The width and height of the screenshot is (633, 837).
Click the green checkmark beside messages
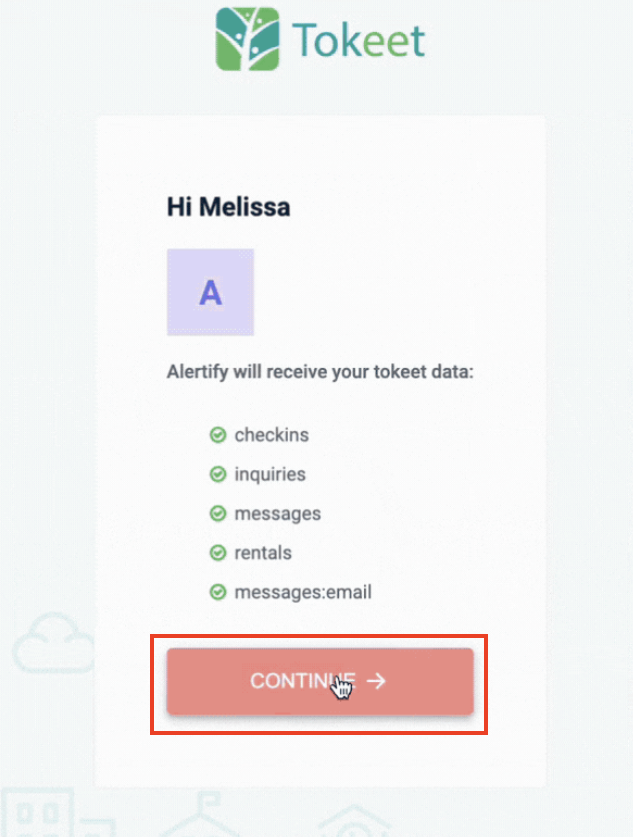(217, 513)
